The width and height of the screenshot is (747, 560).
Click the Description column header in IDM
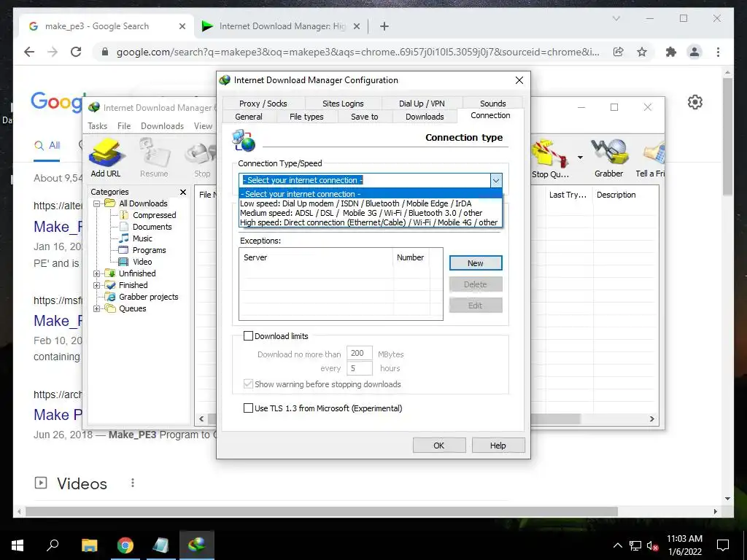click(624, 195)
